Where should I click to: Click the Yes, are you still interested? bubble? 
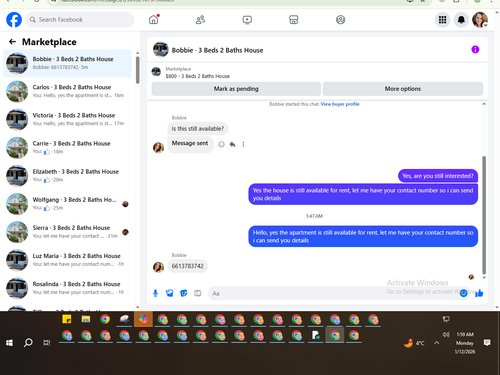point(438,176)
